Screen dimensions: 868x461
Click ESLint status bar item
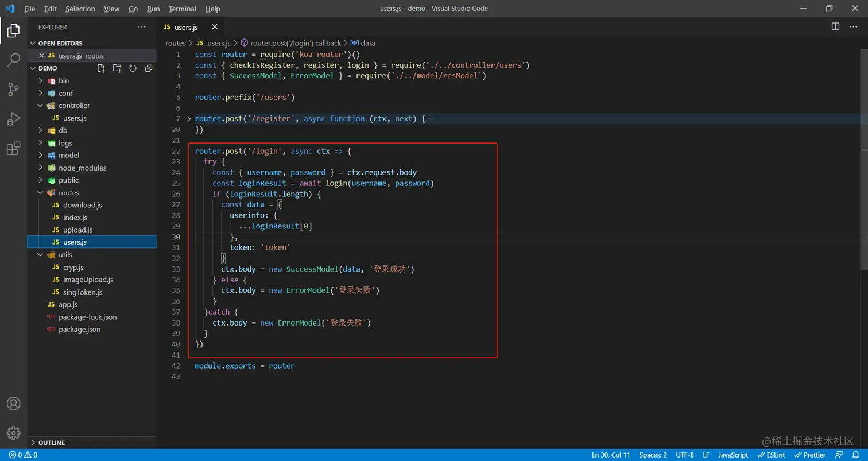[771, 455]
